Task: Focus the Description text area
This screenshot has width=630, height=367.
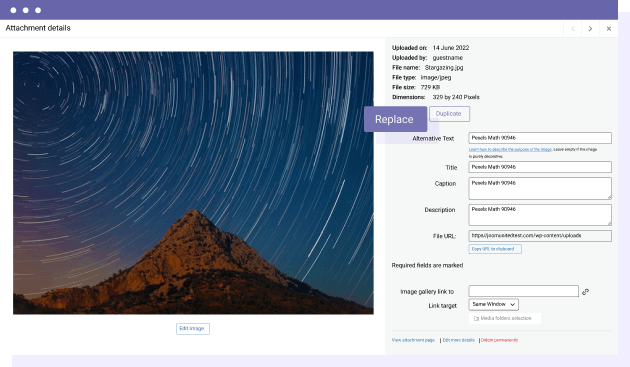Action: 540,215
